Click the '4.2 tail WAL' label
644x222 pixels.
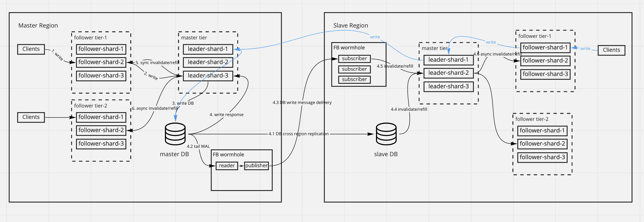198,147
